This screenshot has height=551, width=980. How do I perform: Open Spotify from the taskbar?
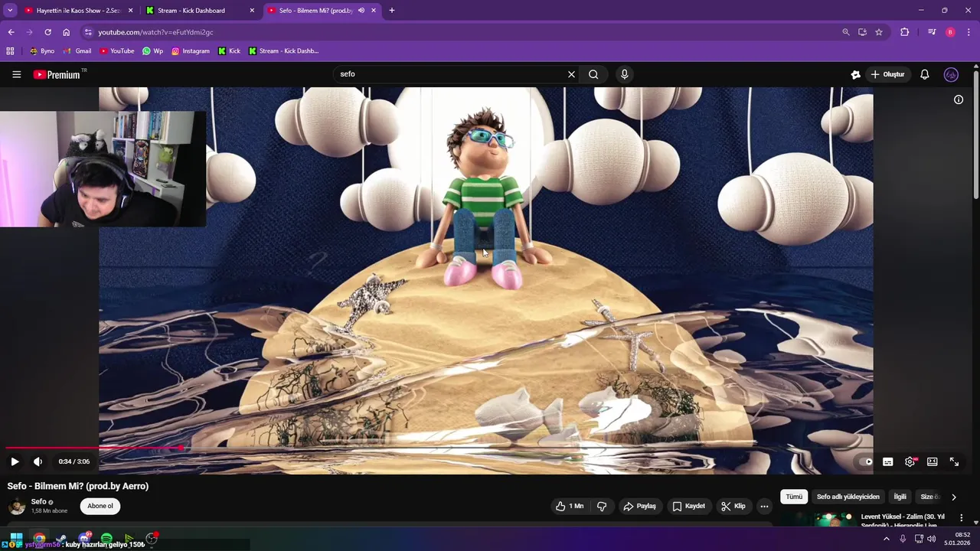106,539
